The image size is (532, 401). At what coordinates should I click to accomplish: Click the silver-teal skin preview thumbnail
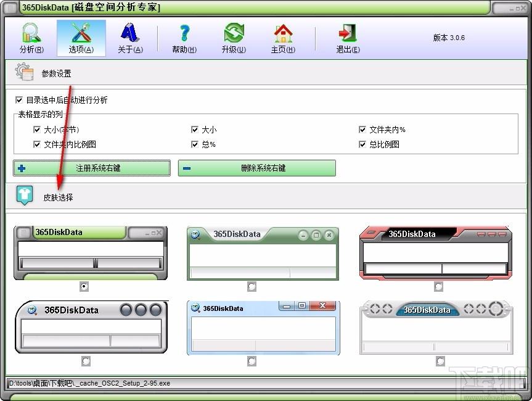436,327
